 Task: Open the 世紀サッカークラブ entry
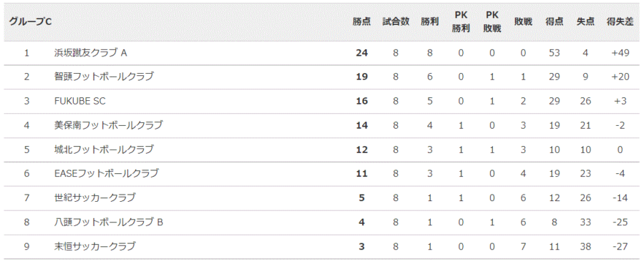[x=95, y=198]
